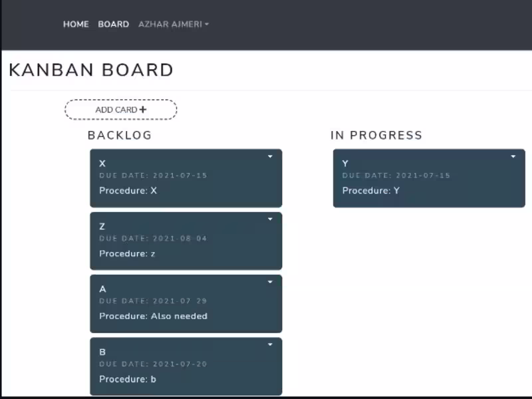
Task: Select the card with Procedure: Also needed
Action: [x=186, y=304]
